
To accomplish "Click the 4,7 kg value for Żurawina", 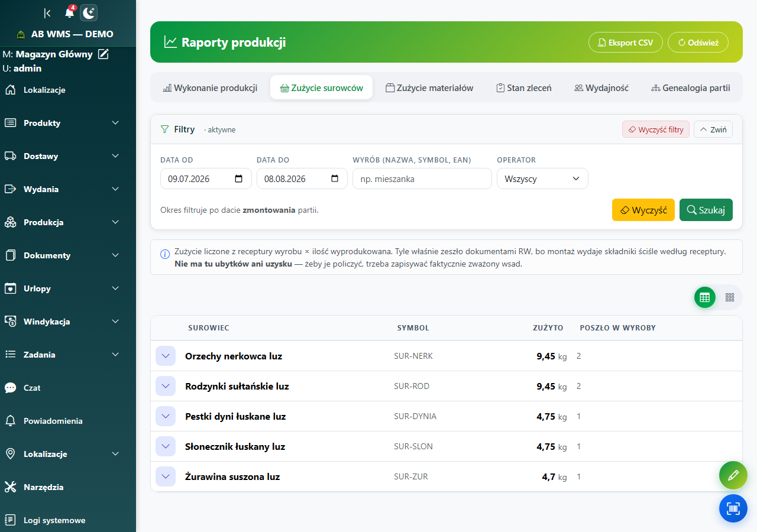I will click(555, 476).
